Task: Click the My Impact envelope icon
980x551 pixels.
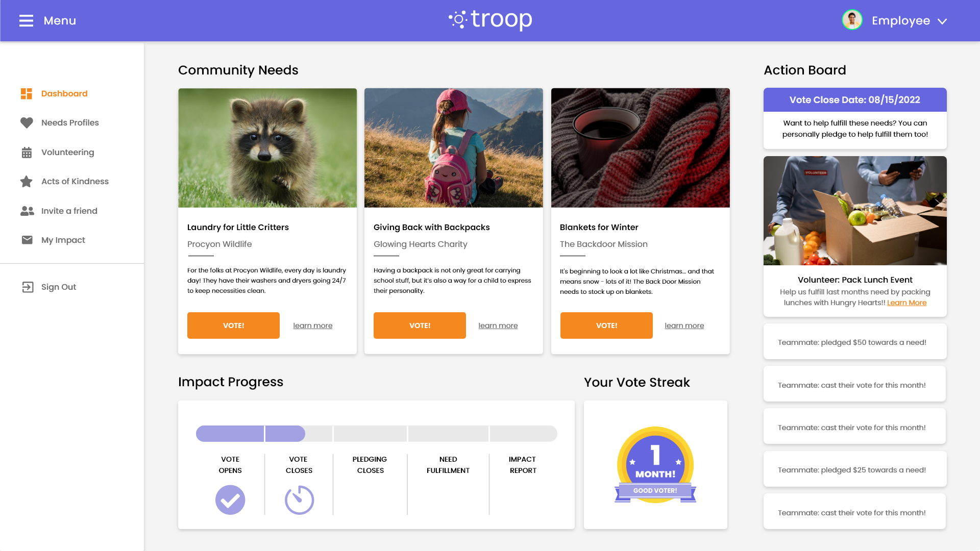Action: point(27,240)
